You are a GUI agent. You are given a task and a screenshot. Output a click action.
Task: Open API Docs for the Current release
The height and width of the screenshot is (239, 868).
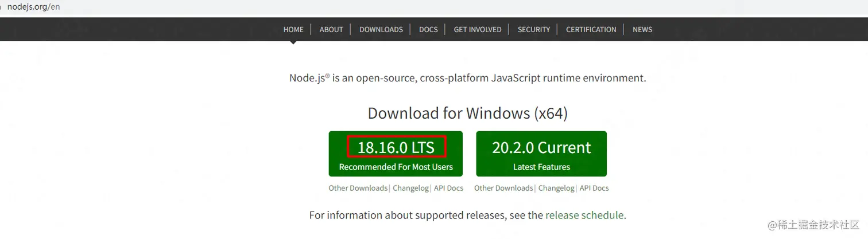594,188
